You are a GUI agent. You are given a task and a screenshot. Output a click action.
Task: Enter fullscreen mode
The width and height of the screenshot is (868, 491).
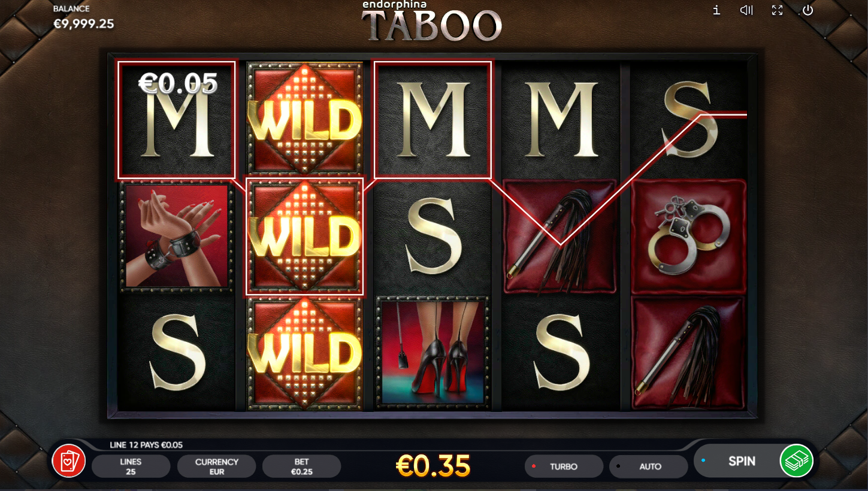[x=777, y=10]
